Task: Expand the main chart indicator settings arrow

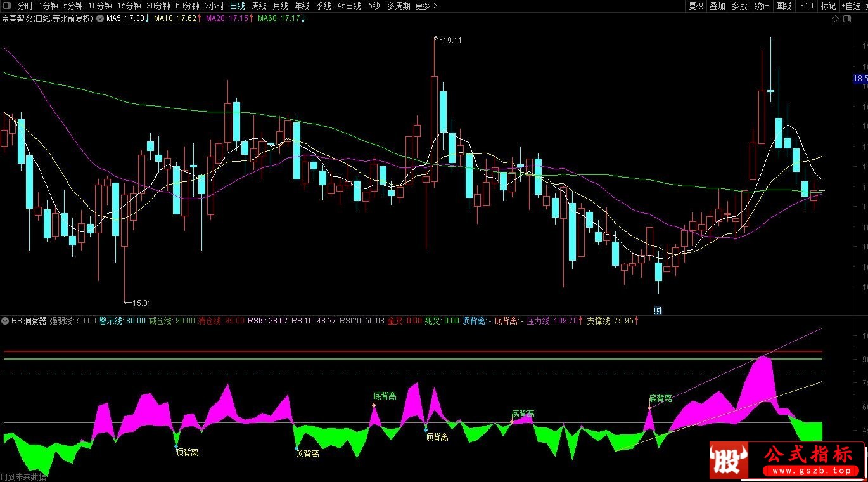Action: 99,18
